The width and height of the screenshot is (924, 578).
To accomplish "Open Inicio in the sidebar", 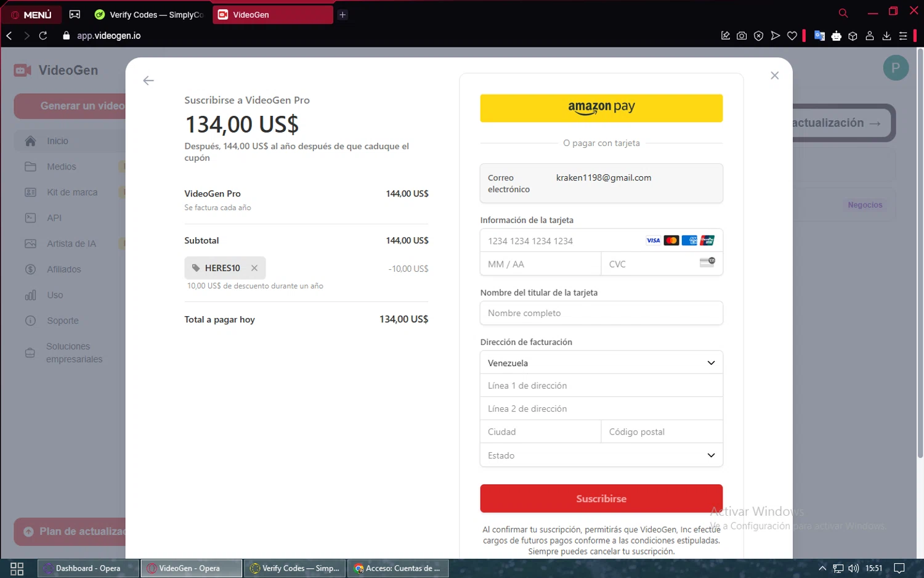I will click(x=70, y=141).
